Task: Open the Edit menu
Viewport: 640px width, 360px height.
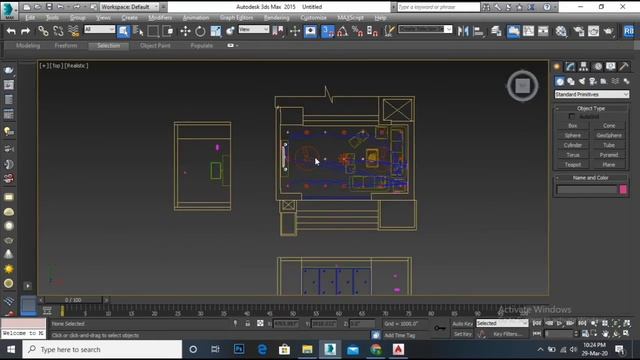Action: click(x=30, y=18)
